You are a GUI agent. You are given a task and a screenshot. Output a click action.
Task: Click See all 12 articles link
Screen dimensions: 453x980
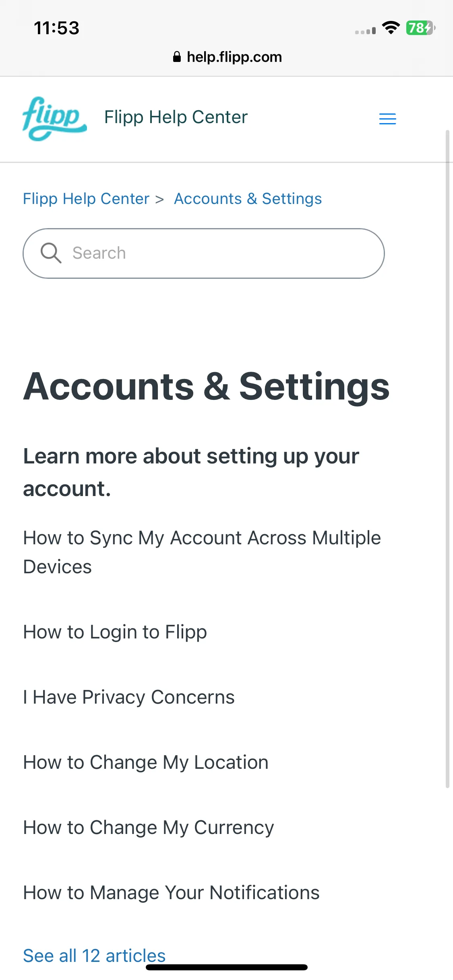coord(94,955)
